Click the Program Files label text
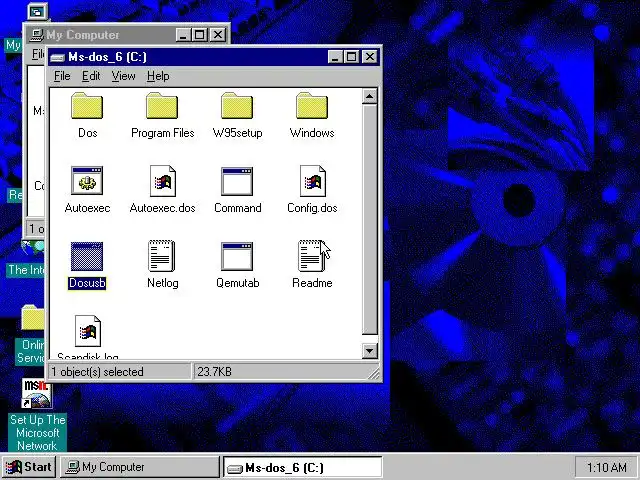Viewport: 640px width, 480px height. 162,133
